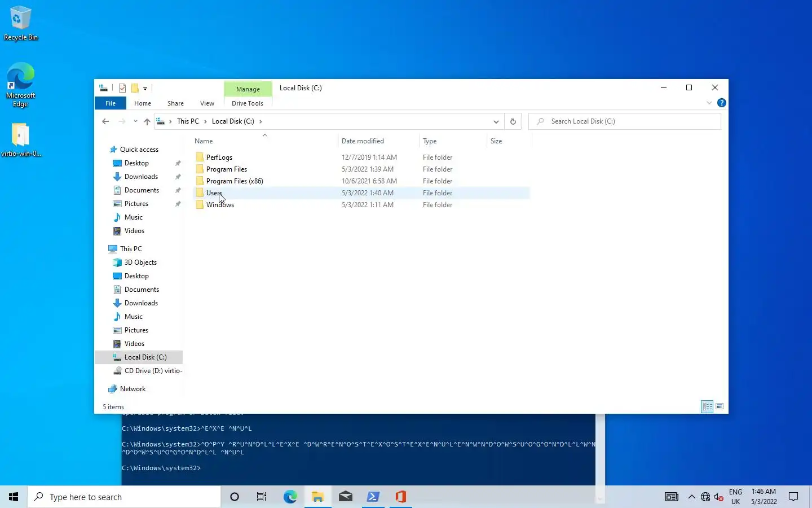This screenshot has width=812, height=508.
Task: Click the New folder quick access toolbar icon
Action: tap(135, 88)
